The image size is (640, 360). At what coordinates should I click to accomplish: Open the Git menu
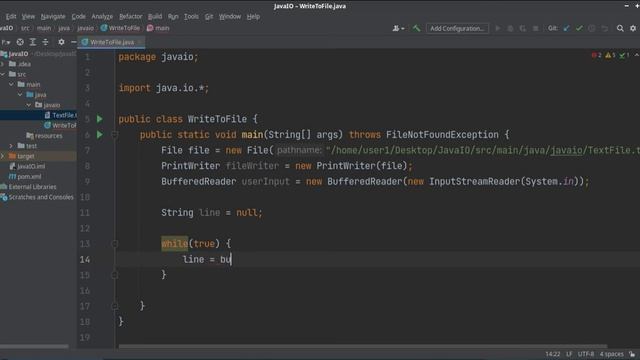click(x=209, y=16)
